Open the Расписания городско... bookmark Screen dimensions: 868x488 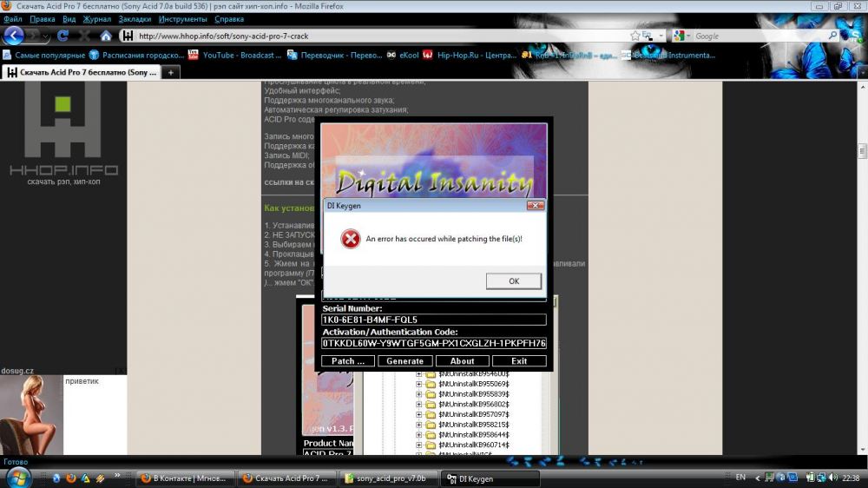click(x=137, y=55)
